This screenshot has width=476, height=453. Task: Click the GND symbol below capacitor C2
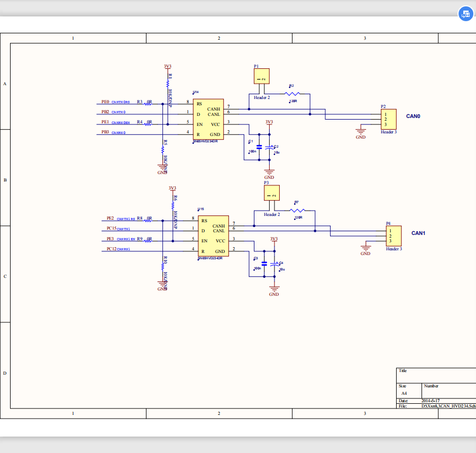(x=269, y=174)
